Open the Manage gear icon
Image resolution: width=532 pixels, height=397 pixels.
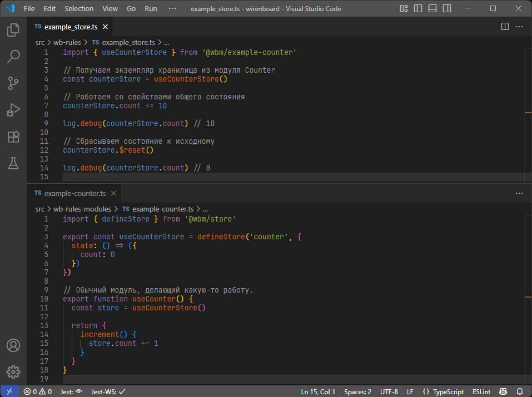tap(13, 372)
